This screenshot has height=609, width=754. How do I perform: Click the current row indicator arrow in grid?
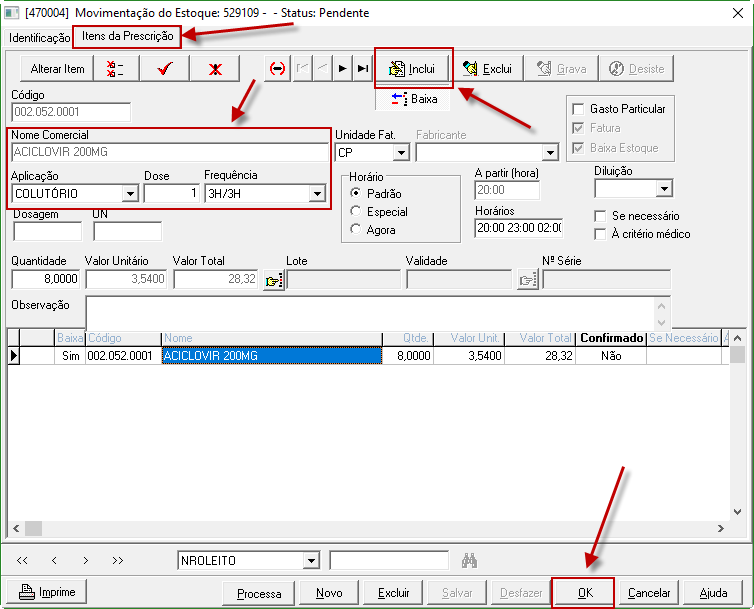(13, 355)
